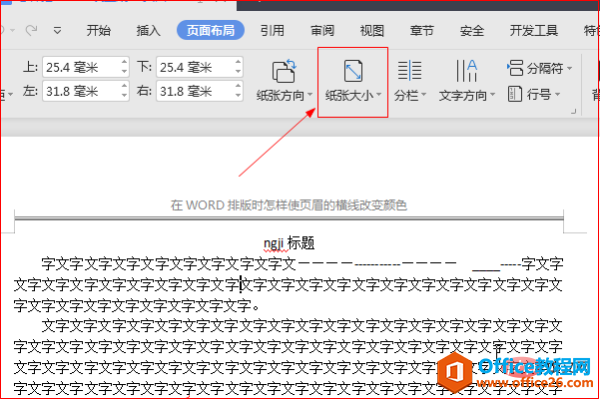Click the redo arrow in quick access bar
This screenshot has width=600, height=400.
[31, 30]
